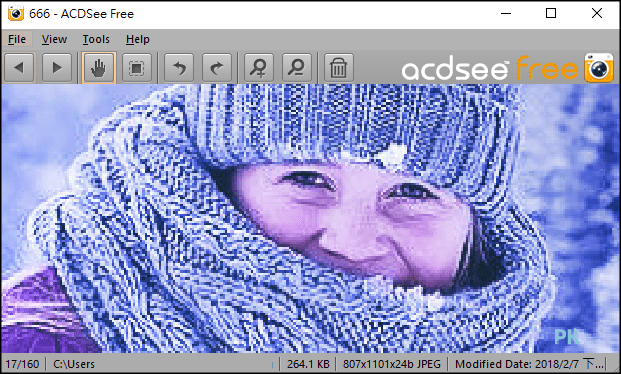Delete the current image with trash icon
The width and height of the screenshot is (621, 374).
(339, 68)
